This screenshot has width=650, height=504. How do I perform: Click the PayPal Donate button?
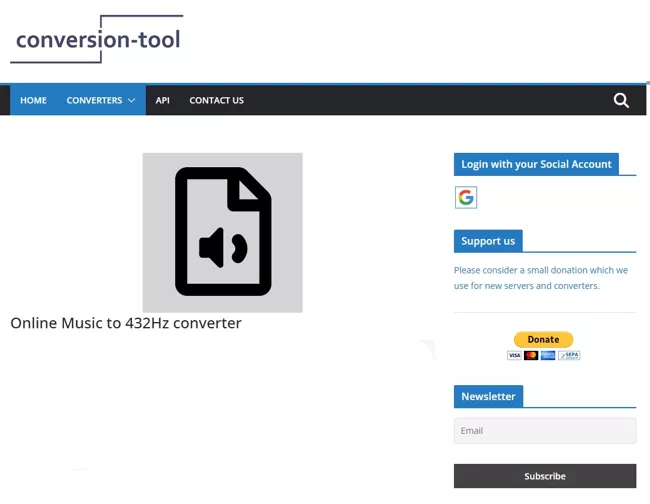coord(543,339)
